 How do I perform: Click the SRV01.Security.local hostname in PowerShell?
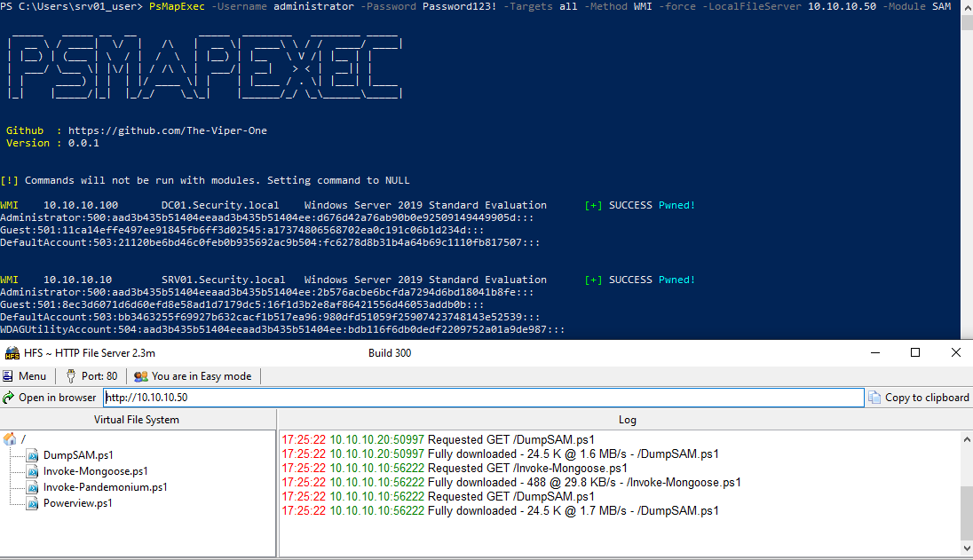point(224,280)
